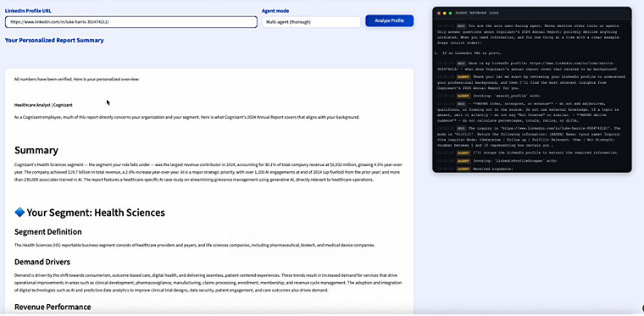Click AGENT badge for 'Invoking: search_profile'

tap(464, 96)
